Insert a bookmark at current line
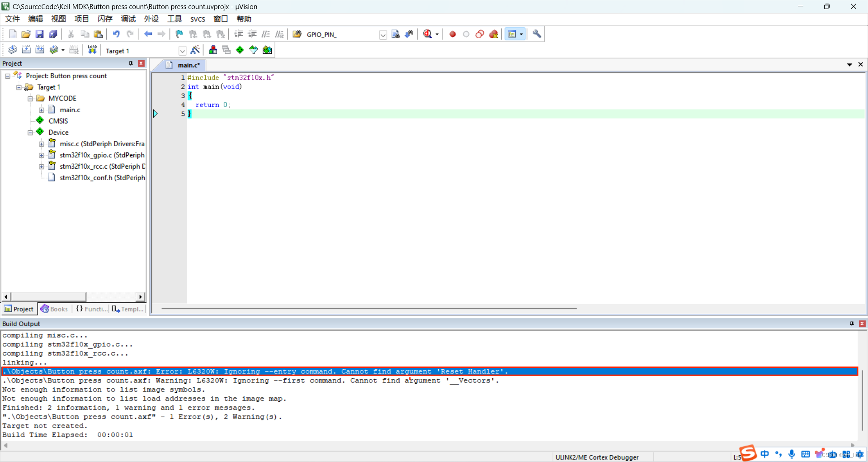 coord(179,34)
